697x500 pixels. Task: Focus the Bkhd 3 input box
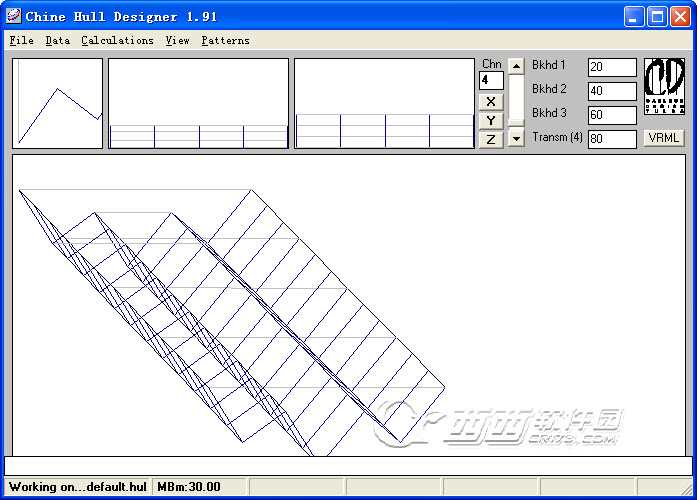[x=612, y=115]
